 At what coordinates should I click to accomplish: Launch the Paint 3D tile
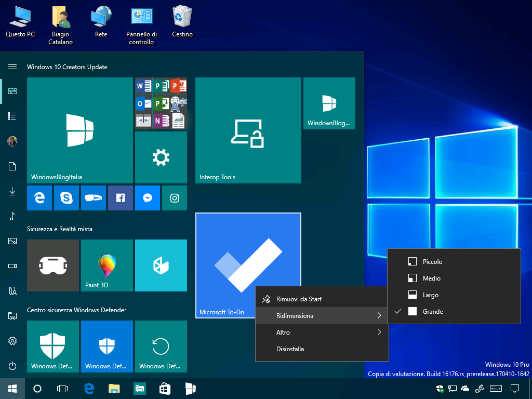pyautogui.click(x=107, y=265)
